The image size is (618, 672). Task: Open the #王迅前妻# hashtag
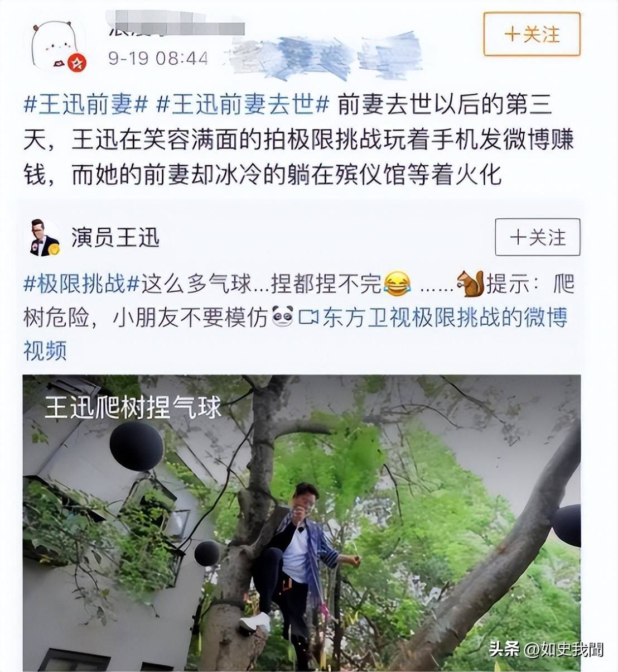click(x=86, y=104)
